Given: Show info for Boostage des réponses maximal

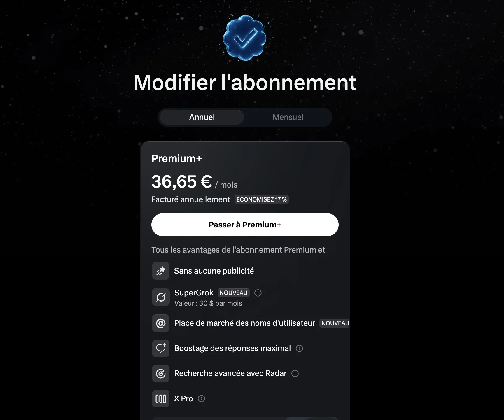Looking at the screenshot, I should tap(299, 348).
